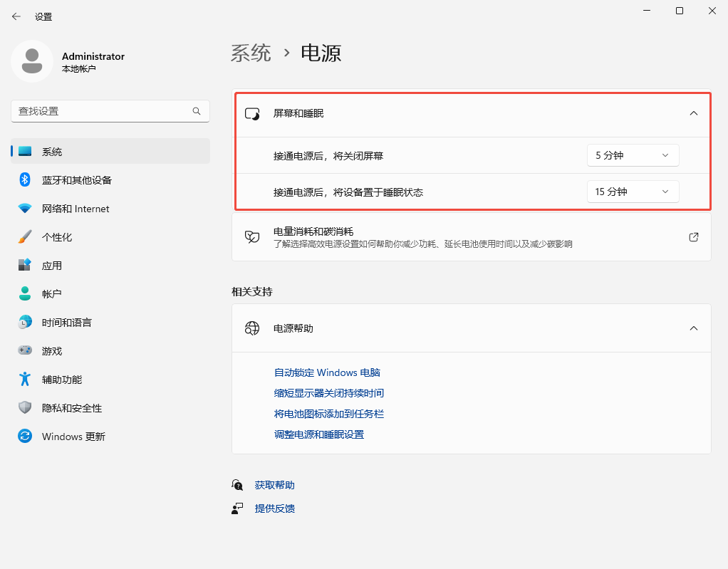The width and height of the screenshot is (728, 569).
Task: Open 时间和语言 settings
Action: (x=110, y=322)
